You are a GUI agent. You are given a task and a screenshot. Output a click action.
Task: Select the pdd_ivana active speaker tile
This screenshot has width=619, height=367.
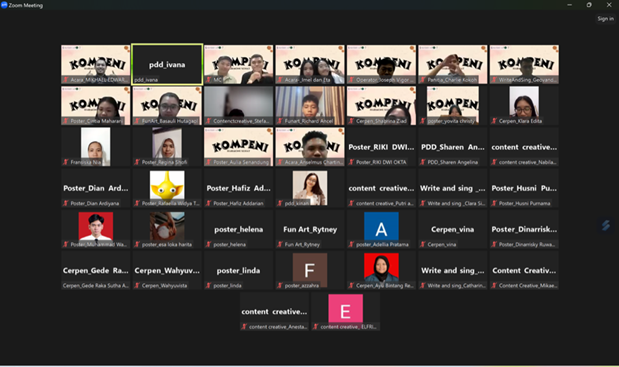[167, 64]
